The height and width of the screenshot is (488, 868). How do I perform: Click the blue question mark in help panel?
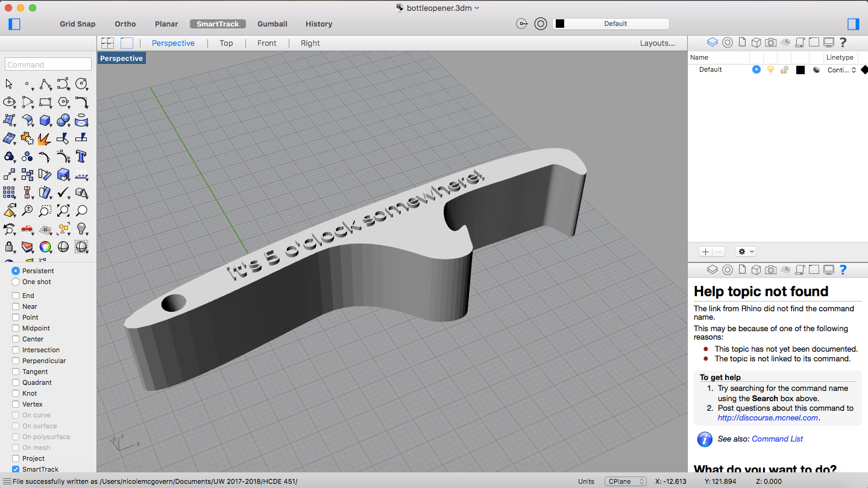(843, 269)
